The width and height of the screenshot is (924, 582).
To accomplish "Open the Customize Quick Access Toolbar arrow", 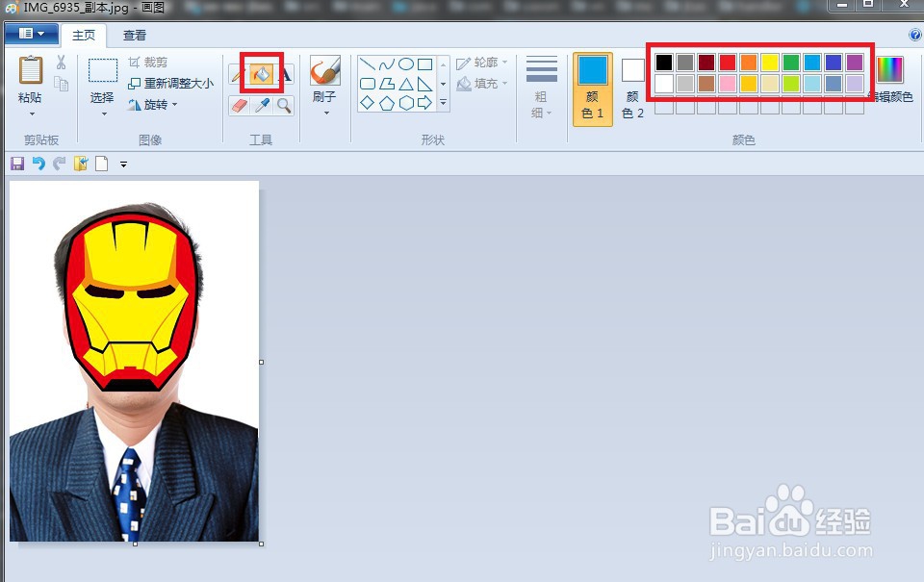I will [123, 164].
